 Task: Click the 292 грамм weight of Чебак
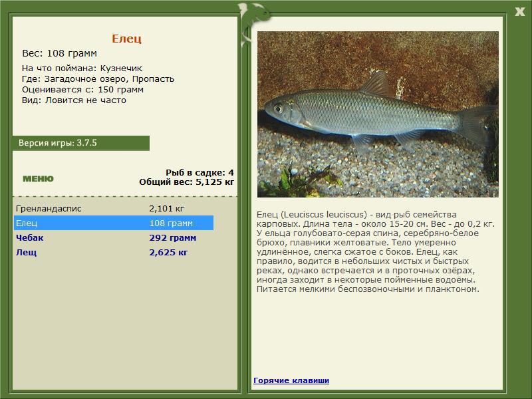172,238
